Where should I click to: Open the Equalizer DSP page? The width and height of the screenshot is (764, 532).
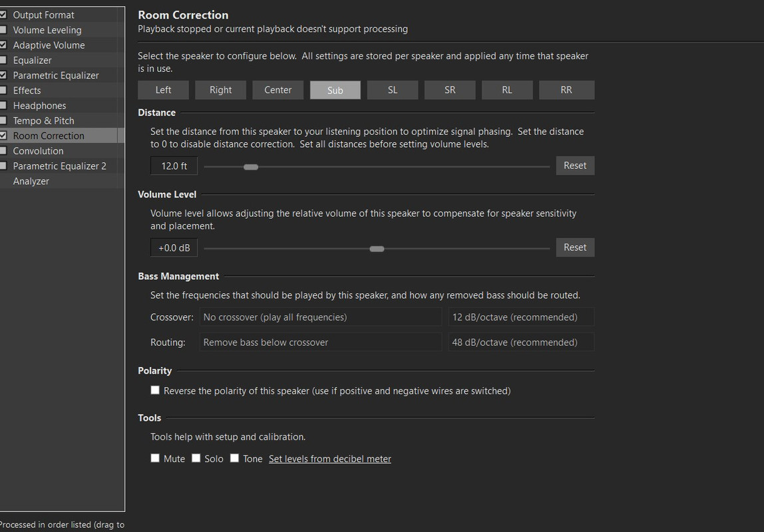point(32,61)
